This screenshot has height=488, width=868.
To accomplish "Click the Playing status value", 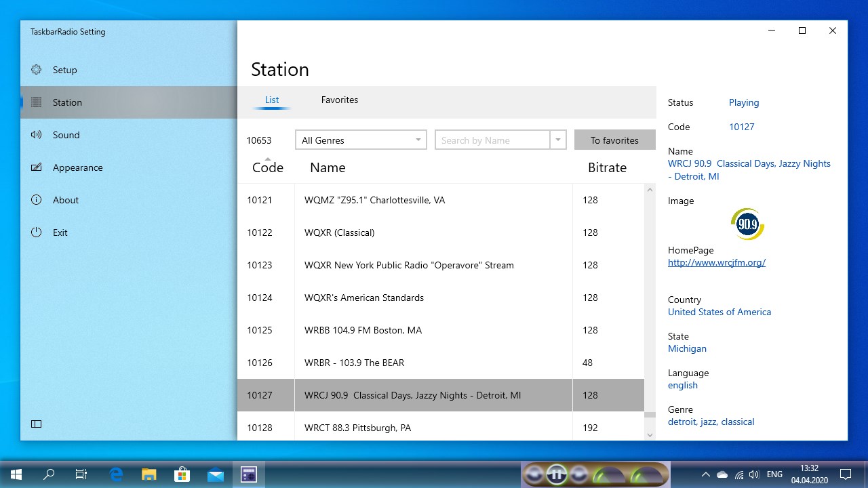I will point(744,102).
